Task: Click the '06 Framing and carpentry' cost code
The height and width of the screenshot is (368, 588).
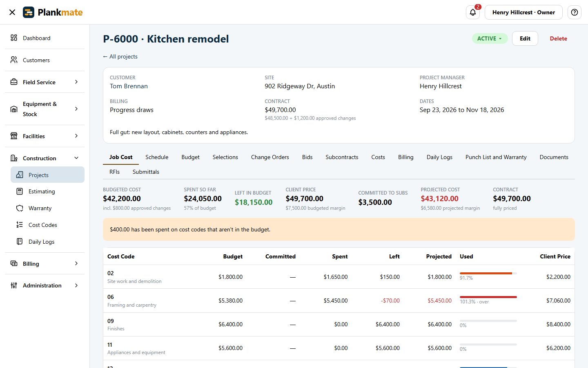Action: coord(132,301)
